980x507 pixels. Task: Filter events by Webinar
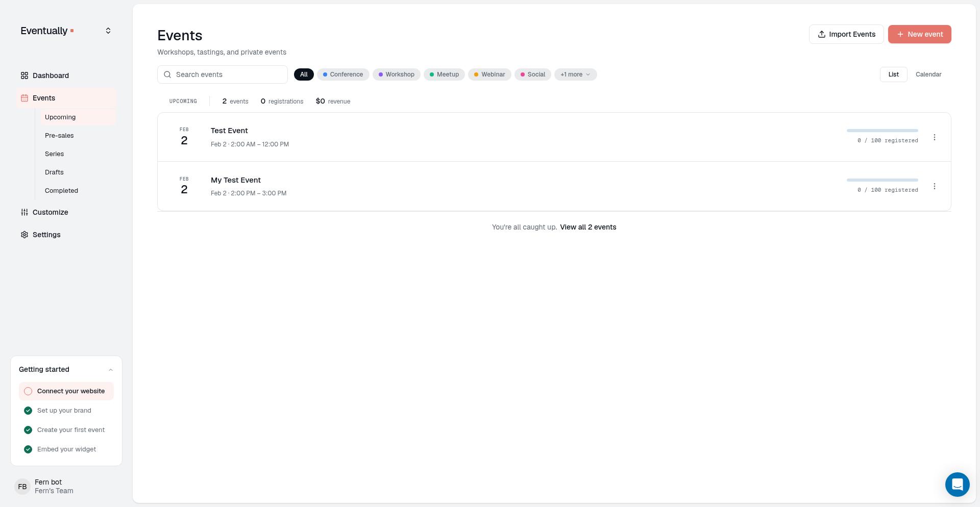(x=489, y=74)
